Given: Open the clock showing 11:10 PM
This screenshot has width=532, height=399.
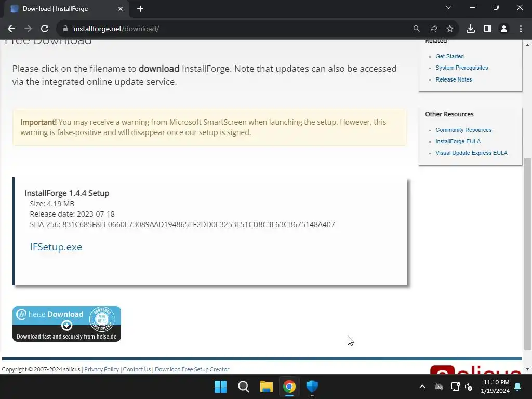Looking at the screenshot, I should (x=495, y=387).
